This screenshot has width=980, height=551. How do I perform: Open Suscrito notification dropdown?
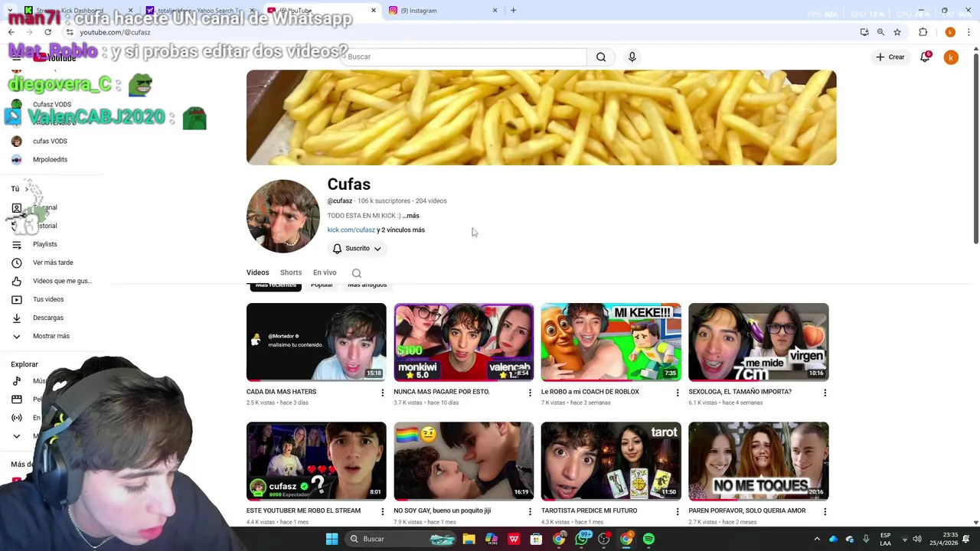pyautogui.click(x=357, y=249)
